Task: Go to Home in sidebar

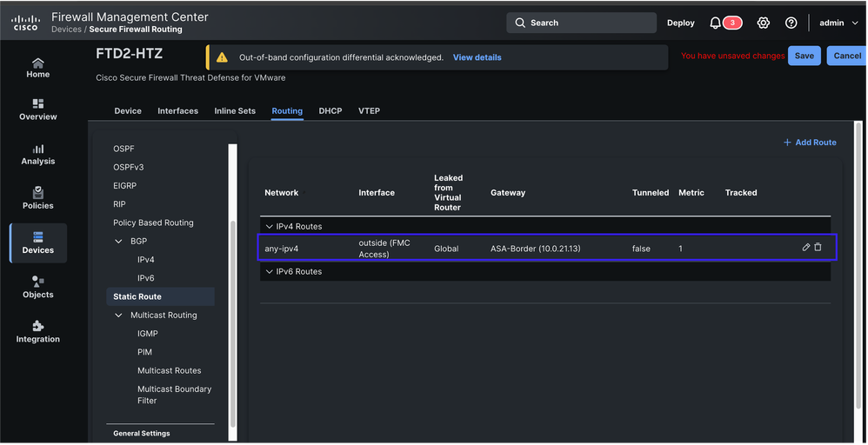Action: click(37, 68)
